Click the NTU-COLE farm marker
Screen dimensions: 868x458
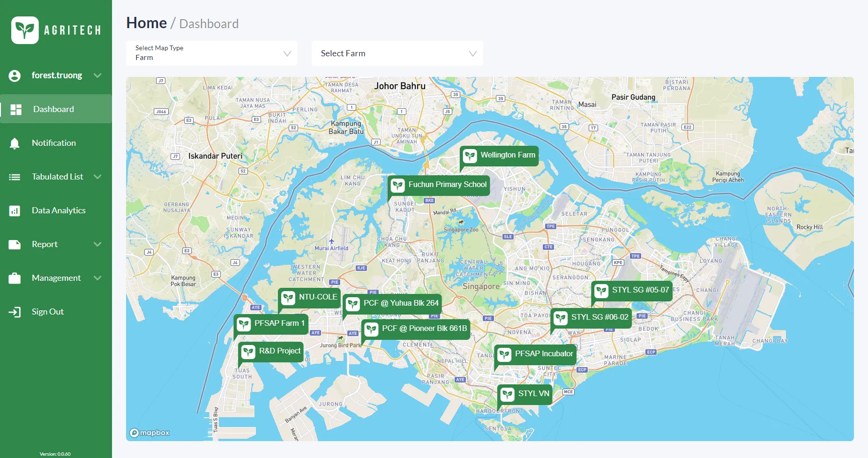click(309, 298)
